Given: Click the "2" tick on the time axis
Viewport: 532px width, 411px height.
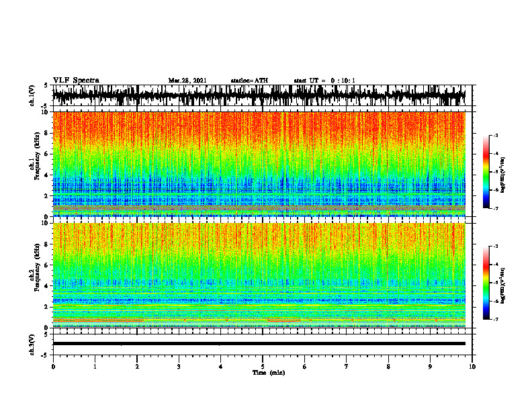Looking at the screenshot, I should pos(137,367).
